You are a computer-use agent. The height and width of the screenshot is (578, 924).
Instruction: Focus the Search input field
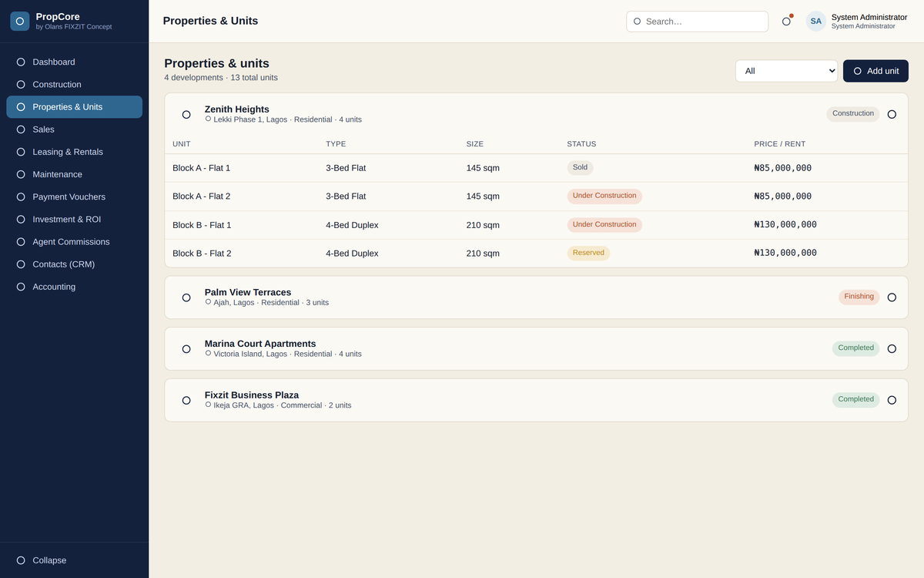coord(697,22)
